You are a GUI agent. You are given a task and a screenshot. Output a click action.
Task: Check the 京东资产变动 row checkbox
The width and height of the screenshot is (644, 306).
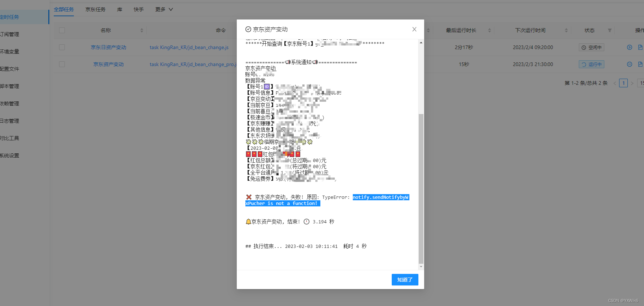(x=62, y=64)
